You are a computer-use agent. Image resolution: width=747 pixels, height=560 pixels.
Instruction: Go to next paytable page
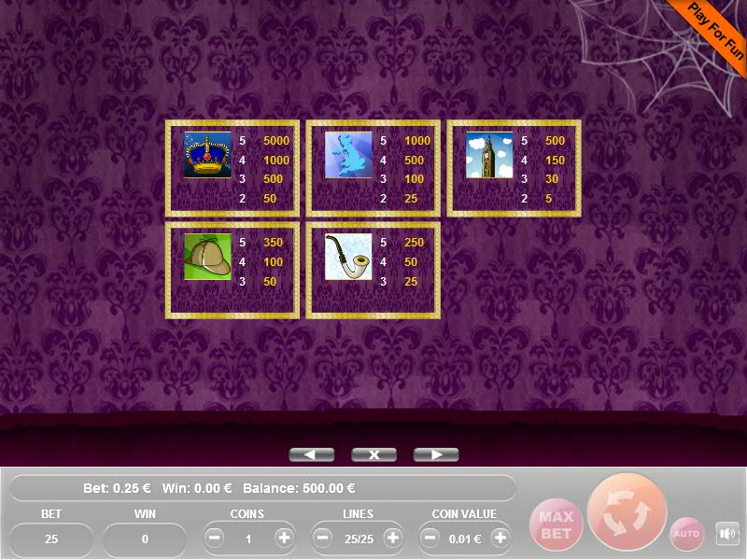[436, 455]
